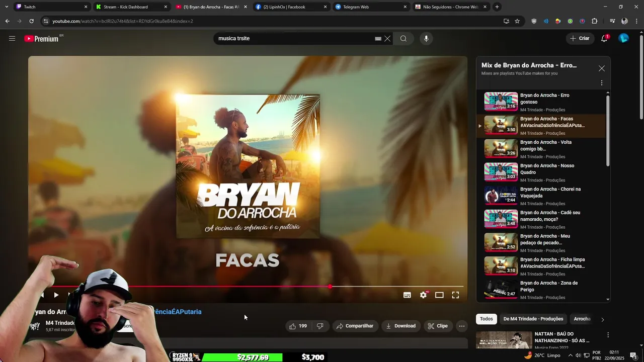Go back in browser history
The width and height of the screenshot is (644, 362).
pyautogui.click(x=7, y=21)
